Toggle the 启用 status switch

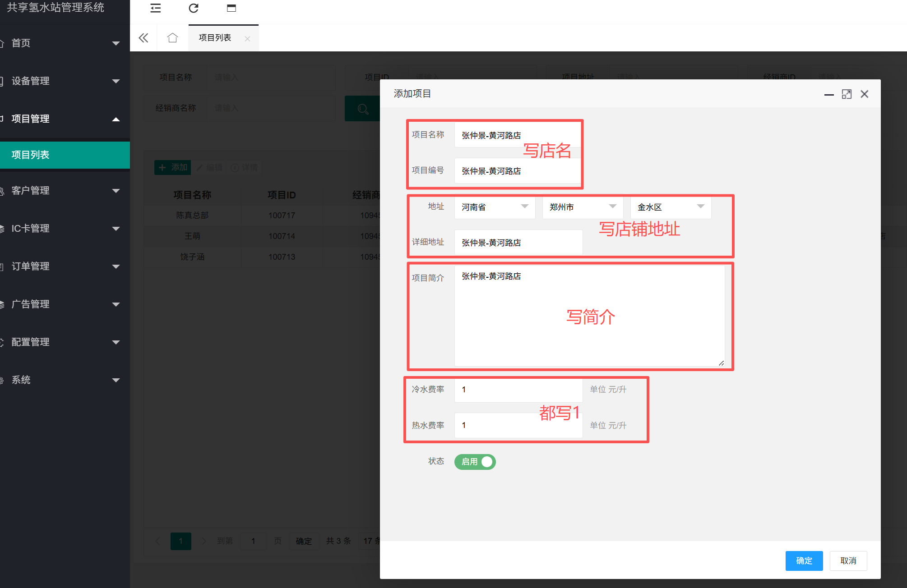475,462
